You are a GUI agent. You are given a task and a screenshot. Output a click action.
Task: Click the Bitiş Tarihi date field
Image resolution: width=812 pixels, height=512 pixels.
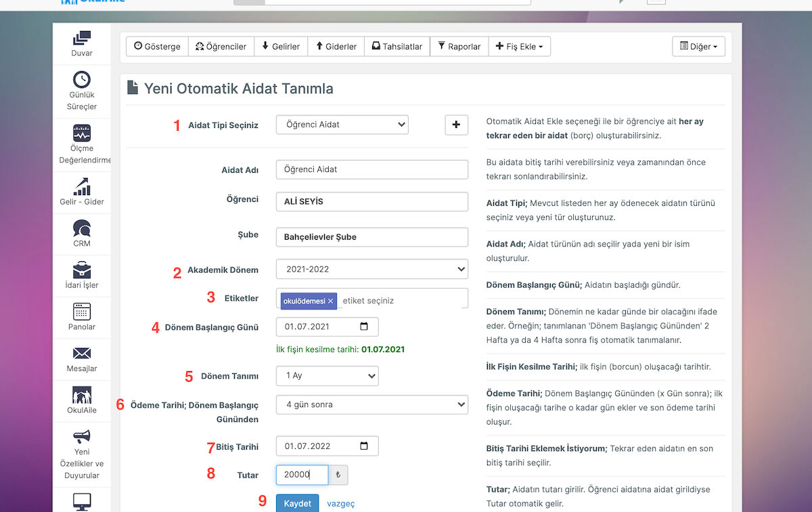click(x=328, y=446)
